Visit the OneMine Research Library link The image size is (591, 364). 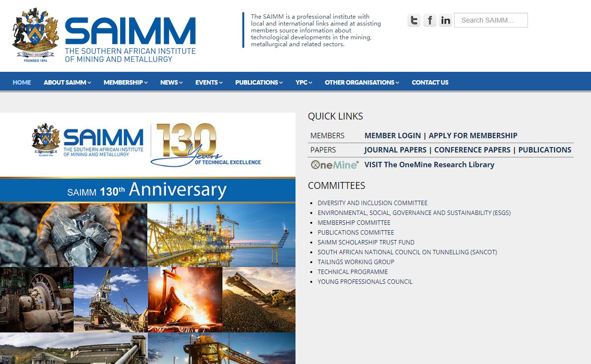click(429, 164)
